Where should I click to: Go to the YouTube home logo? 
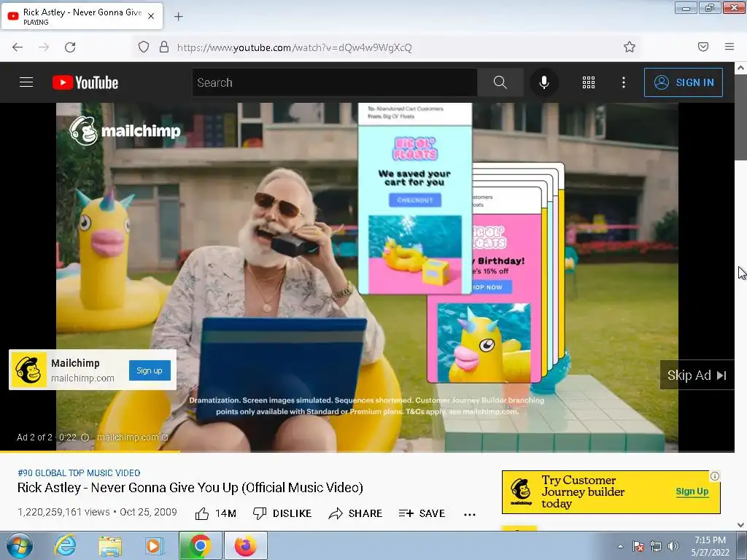(85, 82)
